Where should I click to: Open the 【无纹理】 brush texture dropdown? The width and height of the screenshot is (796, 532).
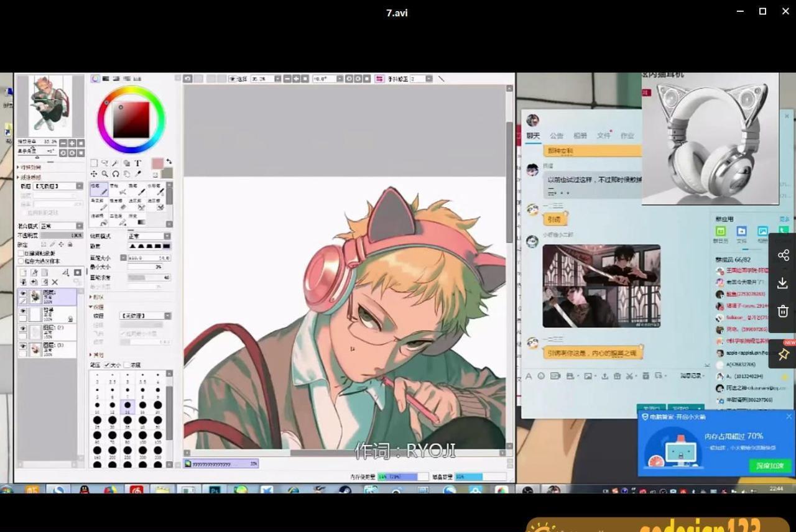coord(146,316)
